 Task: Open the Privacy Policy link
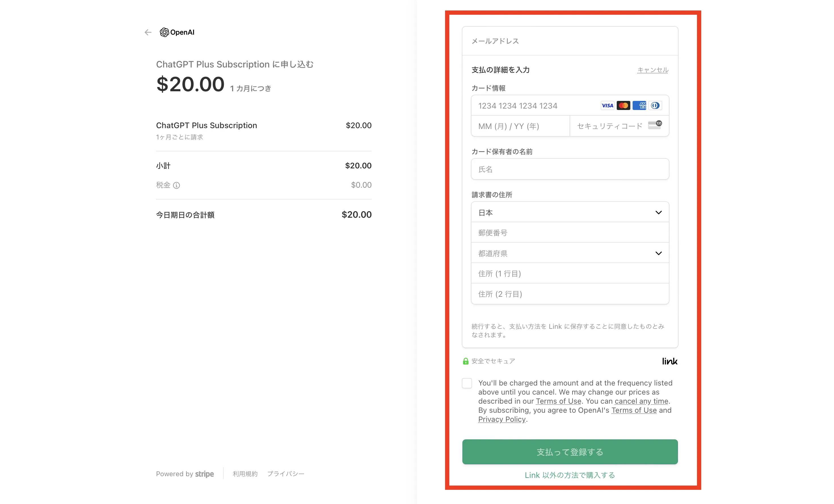[502, 420]
